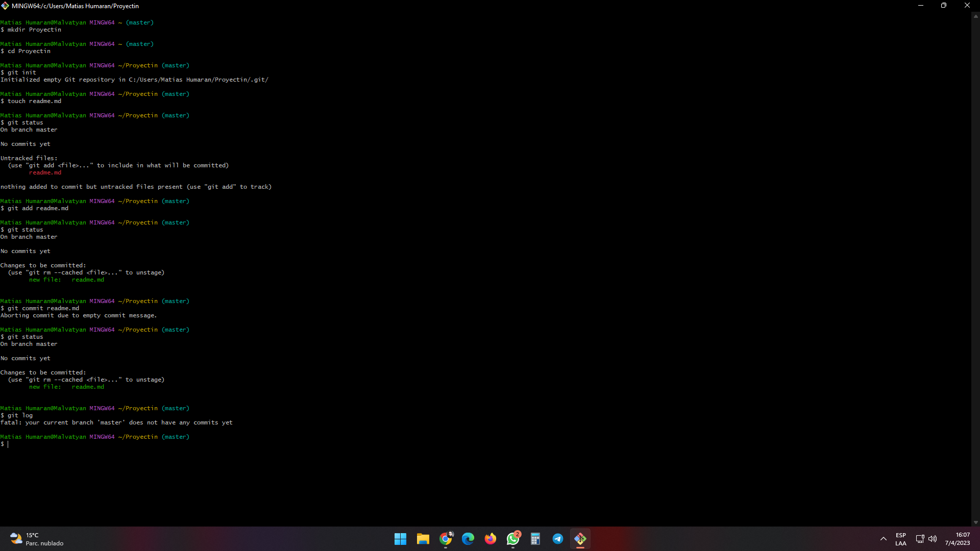980x551 pixels.
Task: Open network settings tray icon
Action: [x=920, y=539]
